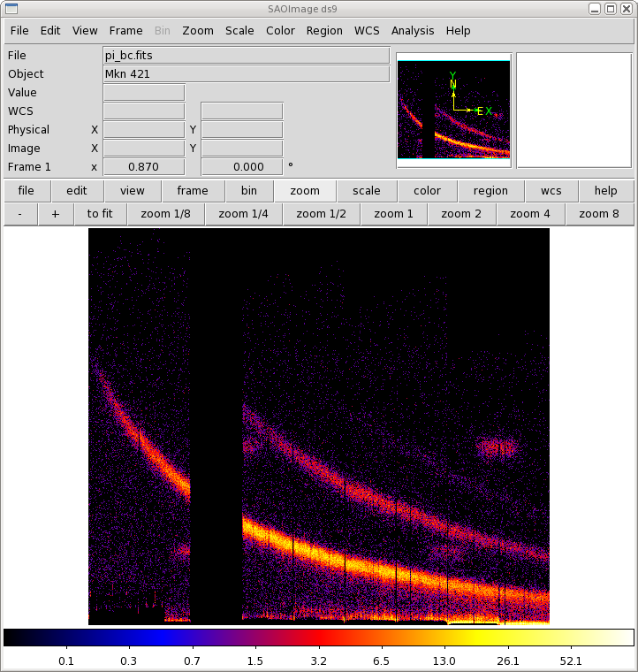Select the 'zoom 1/2' button
The height and width of the screenshot is (672, 638).
(x=321, y=214)
